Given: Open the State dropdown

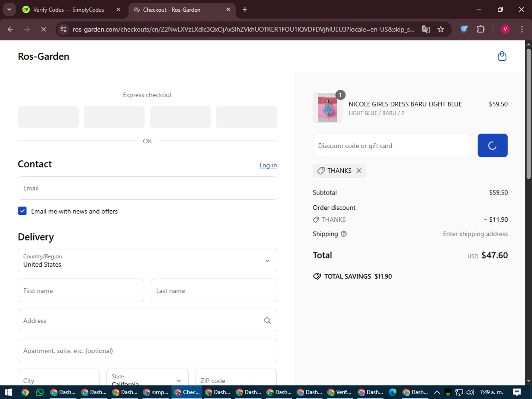Looking at the screenshot, I should click(x=147, y=377).
